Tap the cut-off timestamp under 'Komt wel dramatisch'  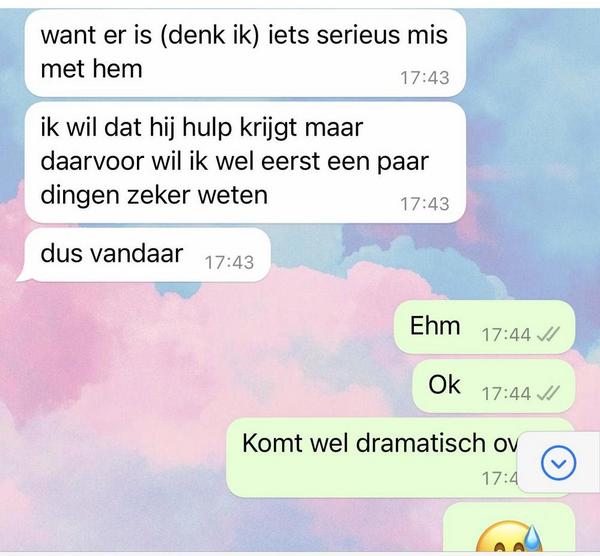(499, 478)
